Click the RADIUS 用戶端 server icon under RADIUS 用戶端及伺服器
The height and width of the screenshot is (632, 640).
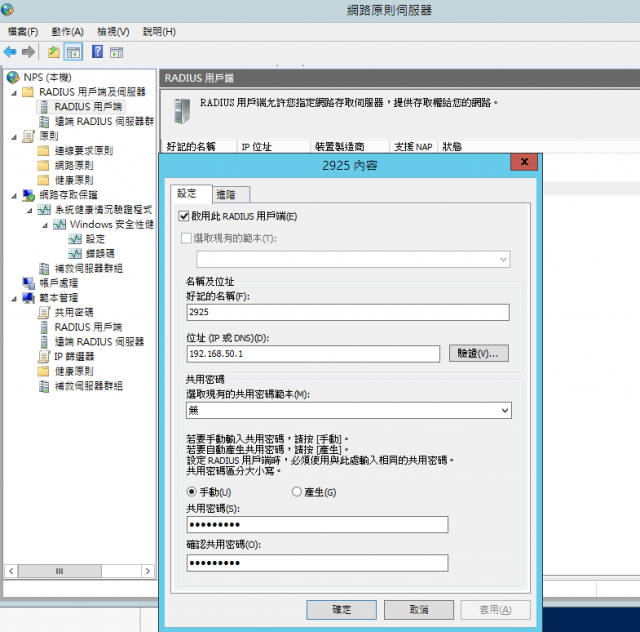(x=44, y=107)
